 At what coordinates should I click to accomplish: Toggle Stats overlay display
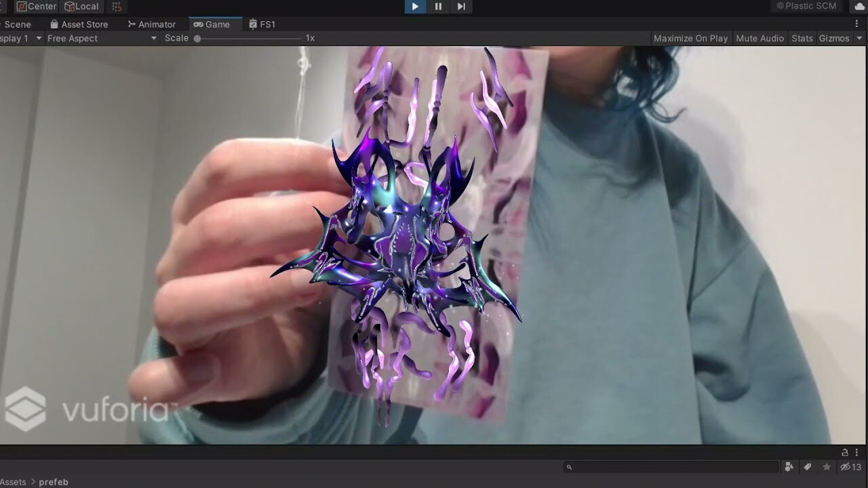click(x=802, y=38)
